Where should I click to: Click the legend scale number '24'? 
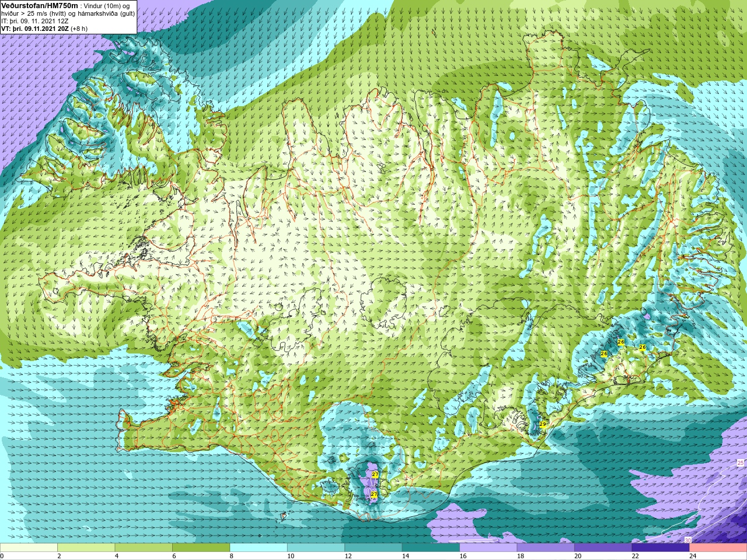(x=693, y=556)
